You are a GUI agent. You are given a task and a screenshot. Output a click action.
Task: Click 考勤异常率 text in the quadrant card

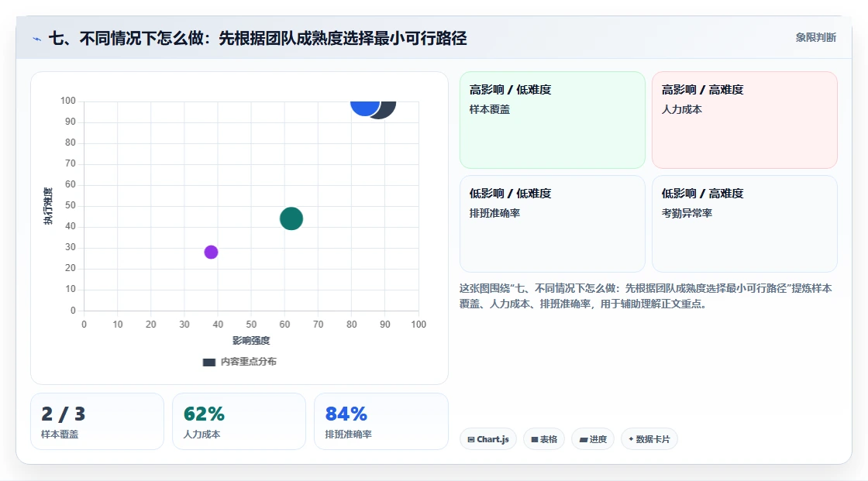tap(687, 213)
